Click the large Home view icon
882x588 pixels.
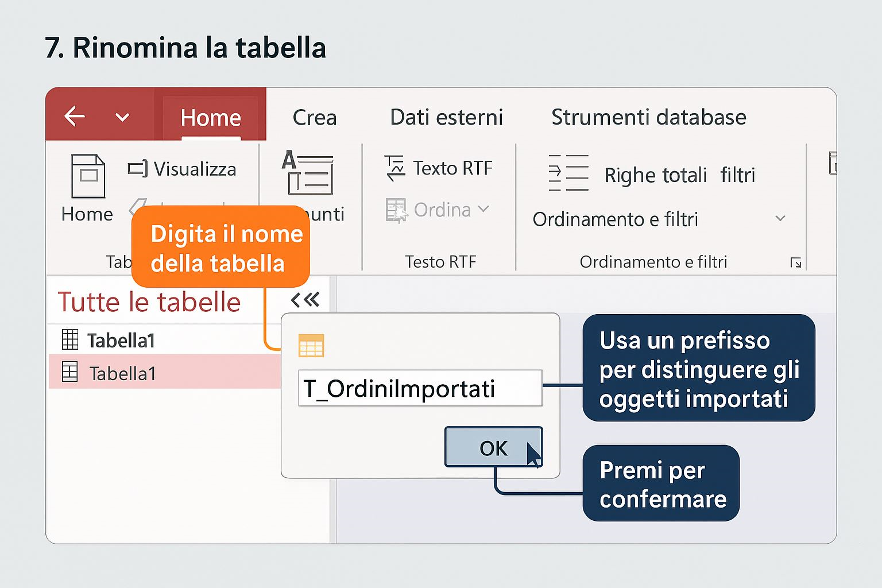(88, 177)
